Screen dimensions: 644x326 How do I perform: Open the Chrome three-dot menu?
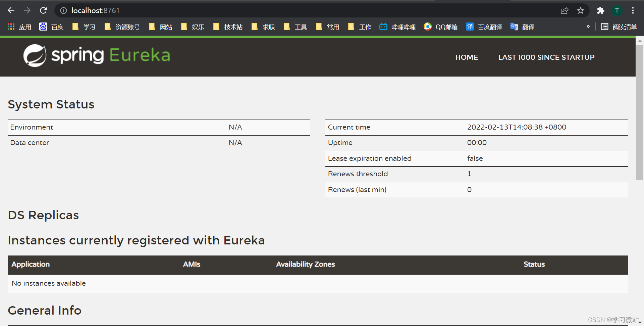click(633, 11)
